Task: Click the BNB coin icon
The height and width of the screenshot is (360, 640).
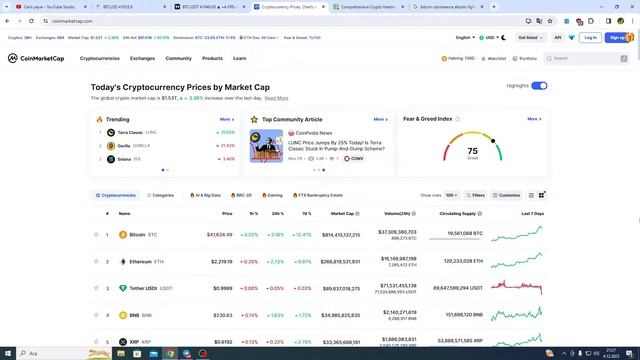Action: pyautogui.click(x=123, y=315)
